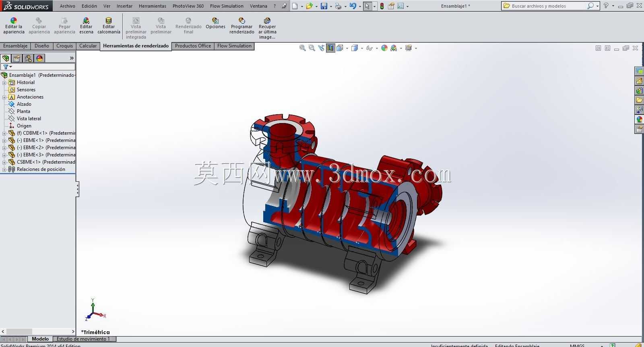Click the Open file folder icon
The height and width of the screenshot is (347, 644).
click(x=309, y=6)
